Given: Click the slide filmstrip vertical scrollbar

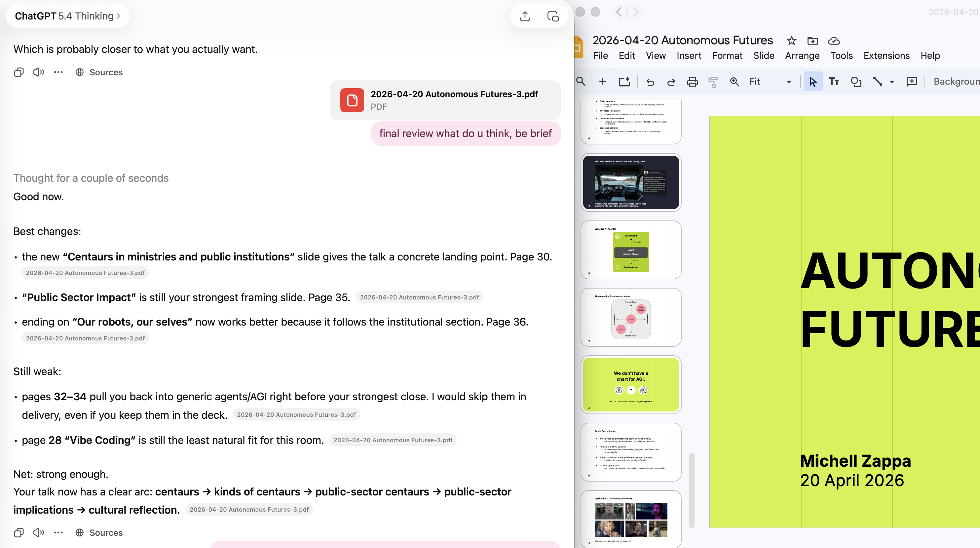Looking at the screenshot, I should (x=692, y=490).
